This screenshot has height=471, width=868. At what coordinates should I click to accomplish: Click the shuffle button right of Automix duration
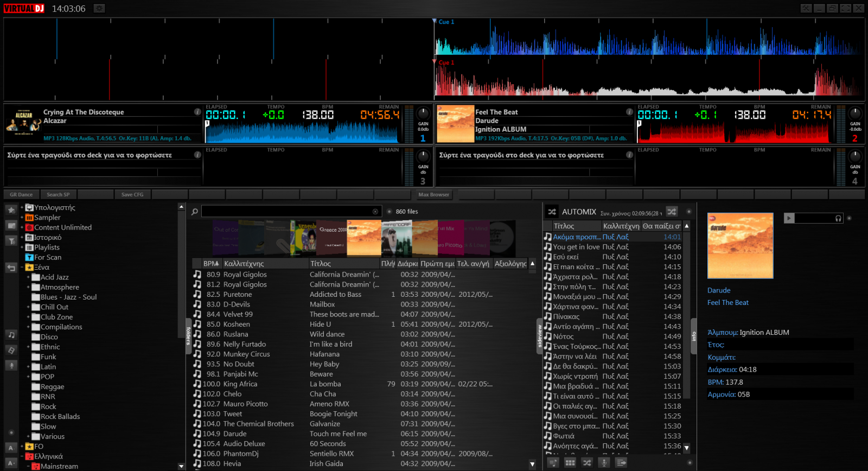(672, 212)
